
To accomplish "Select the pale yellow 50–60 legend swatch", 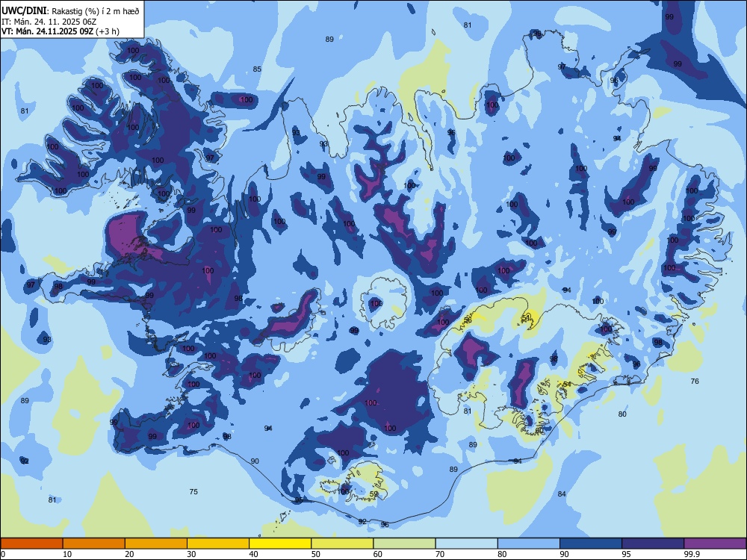I will point(342,544).
